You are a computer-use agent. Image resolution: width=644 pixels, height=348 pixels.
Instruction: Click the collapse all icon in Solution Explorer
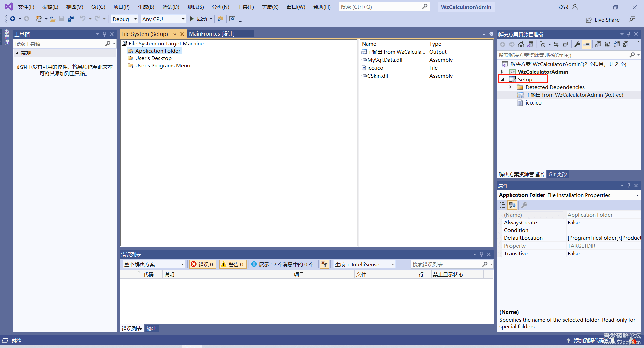coord(566,44)
